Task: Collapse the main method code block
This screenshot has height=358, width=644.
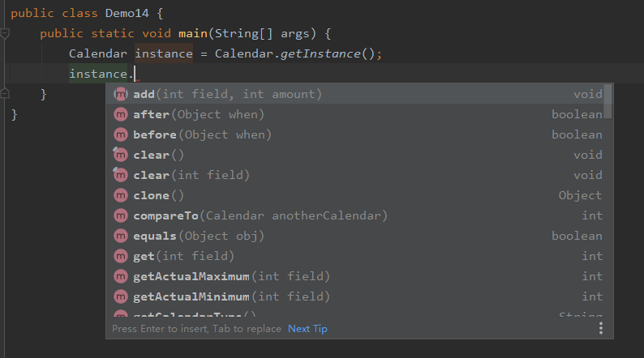Action: 5,34
